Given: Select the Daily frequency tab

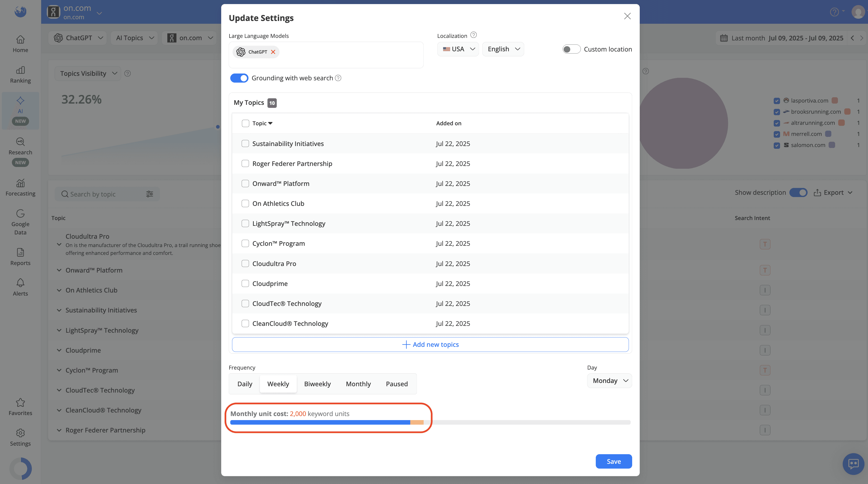Looking at the screenshot, I should [245, 384].
